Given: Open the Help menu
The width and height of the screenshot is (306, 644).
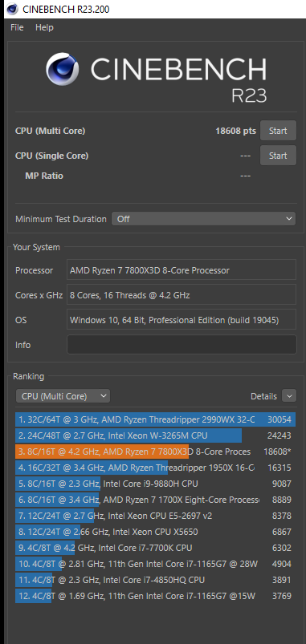Looking at the screenshot, I should pos(44,27).
